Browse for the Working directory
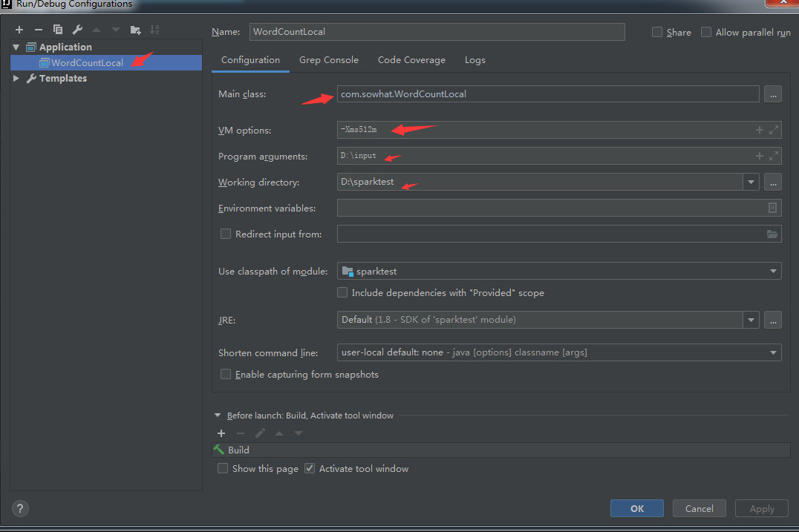Image resolution: width=799 pixels, height=532 pixels. pos(772,183)
